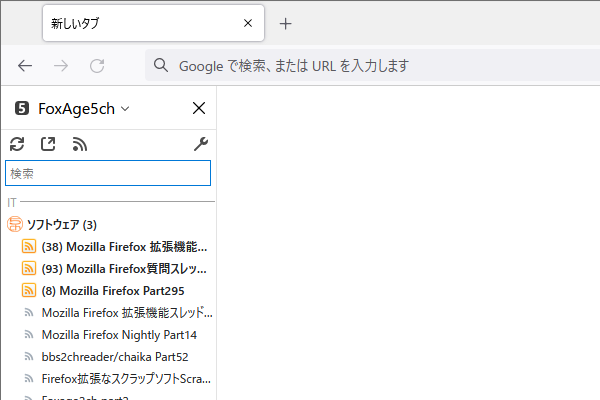Open a new tab with plus button
Image resolution: width=600 pixels, height=400 pixels.
tap(285, 24)
